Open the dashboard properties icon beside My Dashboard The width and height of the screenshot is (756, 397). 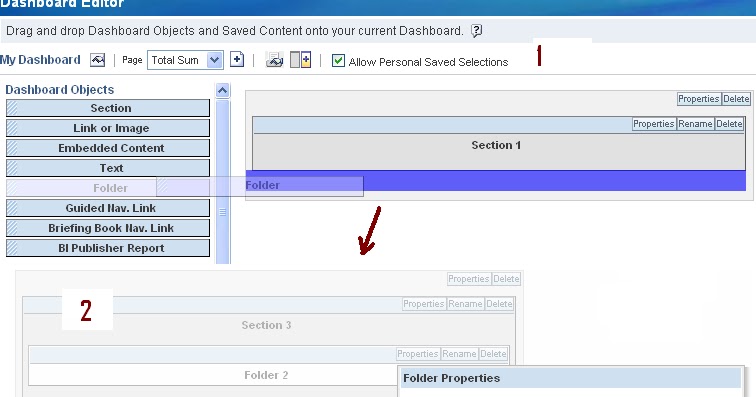[97, 60]
